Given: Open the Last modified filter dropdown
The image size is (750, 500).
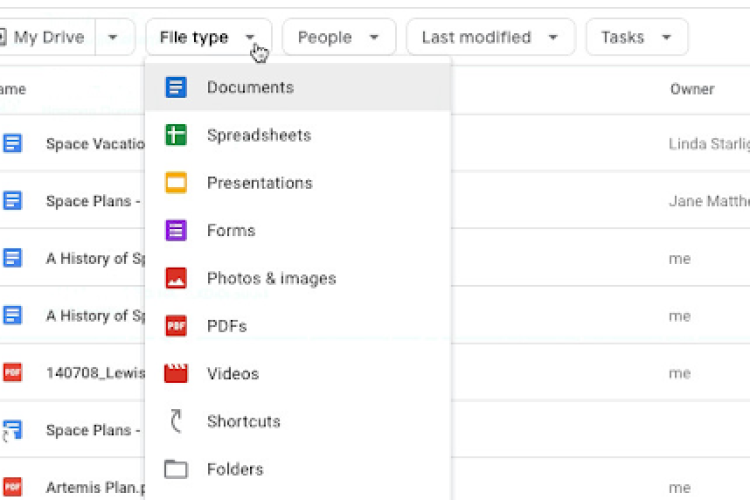Looking at the screenshot, I should point(490,38).
